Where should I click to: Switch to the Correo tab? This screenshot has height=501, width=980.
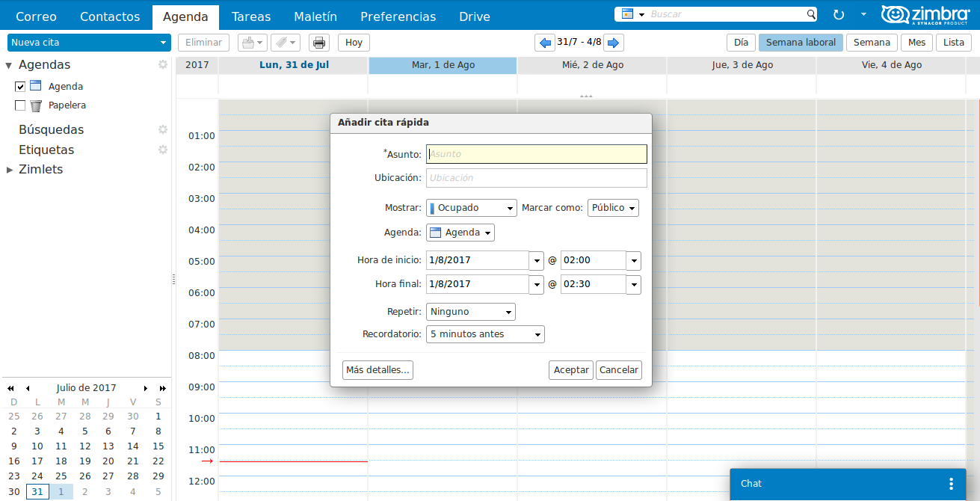pyautogui.click(x=36, y=16)
